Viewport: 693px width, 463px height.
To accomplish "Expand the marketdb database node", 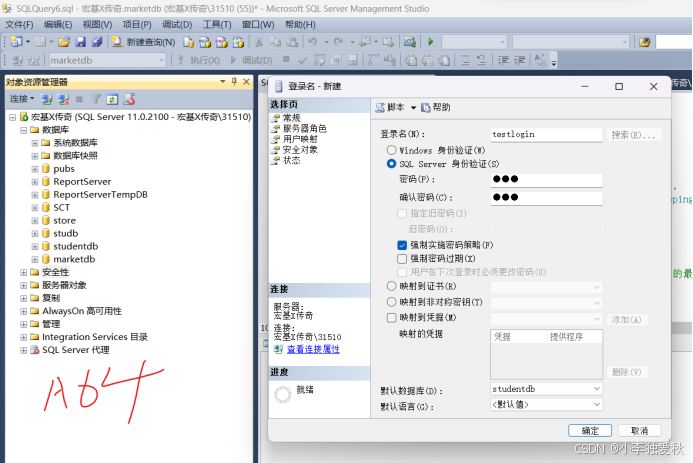I will (x=34, y=259).
